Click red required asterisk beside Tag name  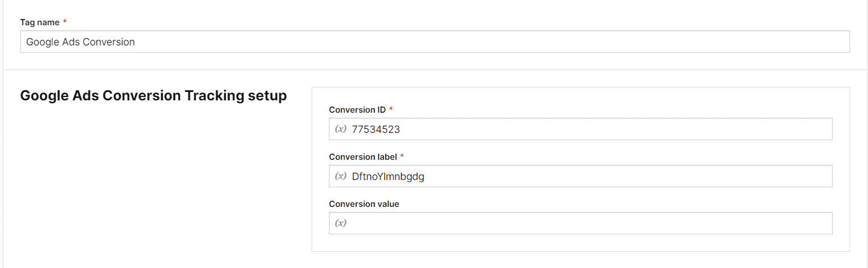coord(65,21)
